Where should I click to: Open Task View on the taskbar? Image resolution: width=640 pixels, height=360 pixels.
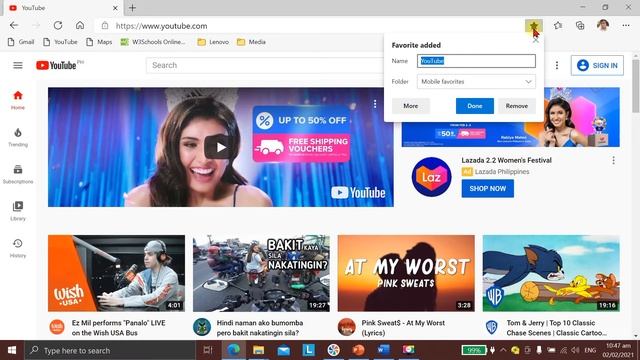pos(208,350)
